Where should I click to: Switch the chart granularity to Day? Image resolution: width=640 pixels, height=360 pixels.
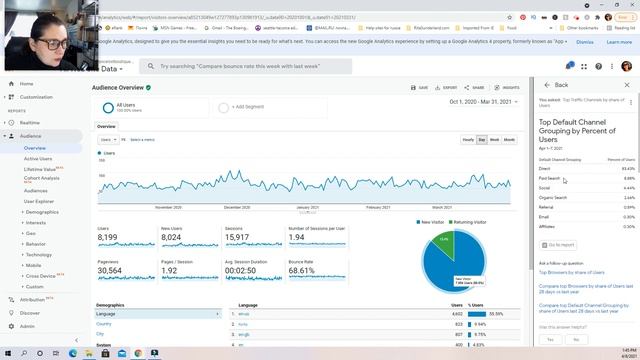click(x=482, y=140)
